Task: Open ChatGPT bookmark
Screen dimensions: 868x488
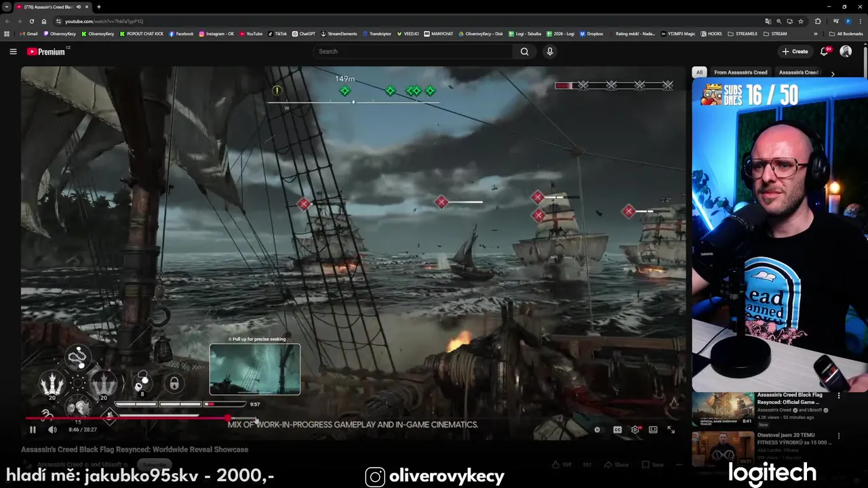Action: (x=304, y=33)
